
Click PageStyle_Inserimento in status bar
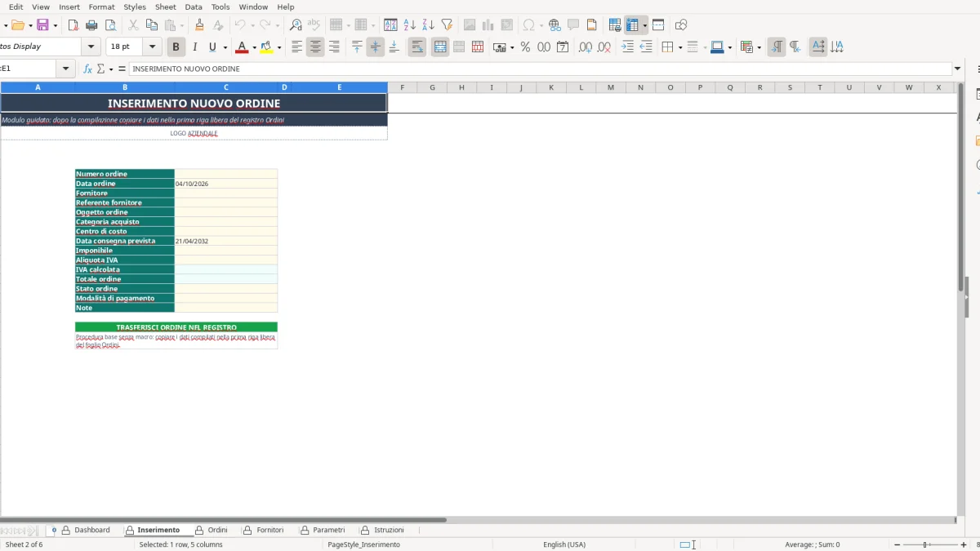coord(364,544)
